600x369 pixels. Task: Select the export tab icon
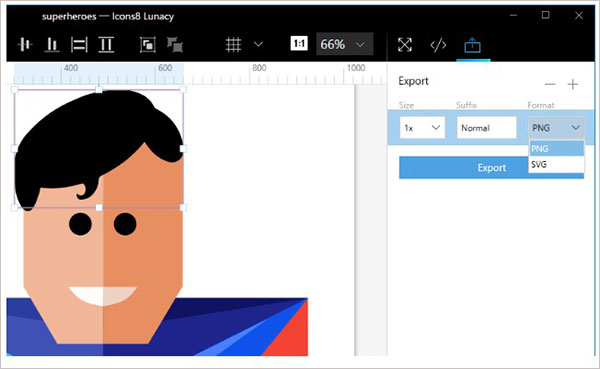pos(473,45)
